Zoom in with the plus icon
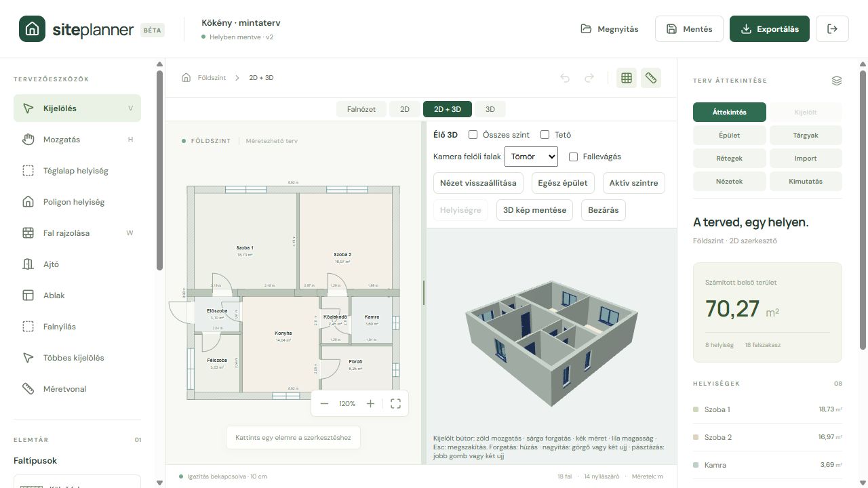 [x=370, y=403]
